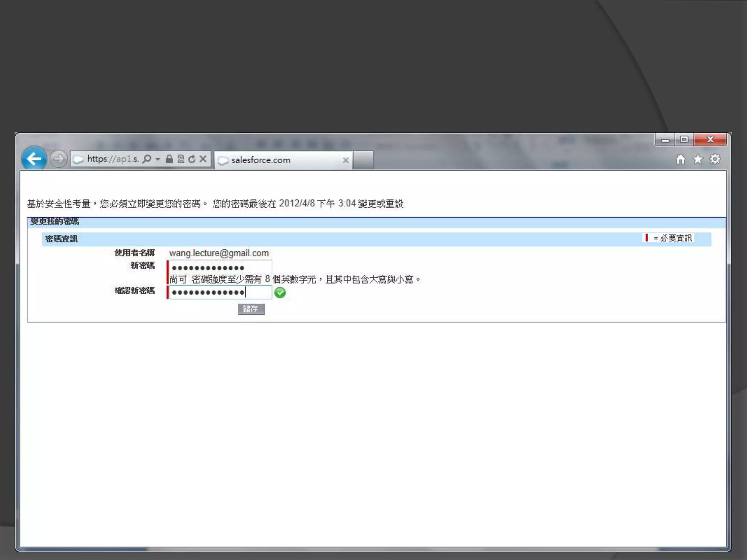Click the compatibility view icon

click(181, 159)
